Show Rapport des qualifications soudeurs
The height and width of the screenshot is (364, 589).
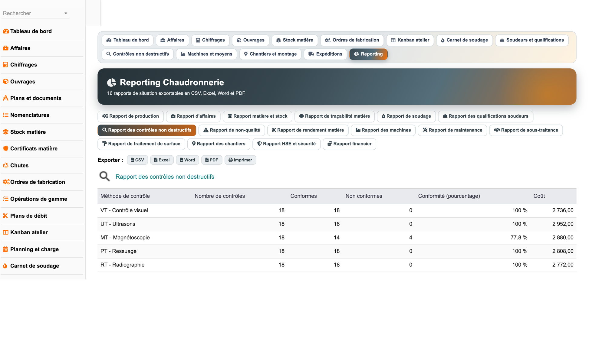(485, 116)
